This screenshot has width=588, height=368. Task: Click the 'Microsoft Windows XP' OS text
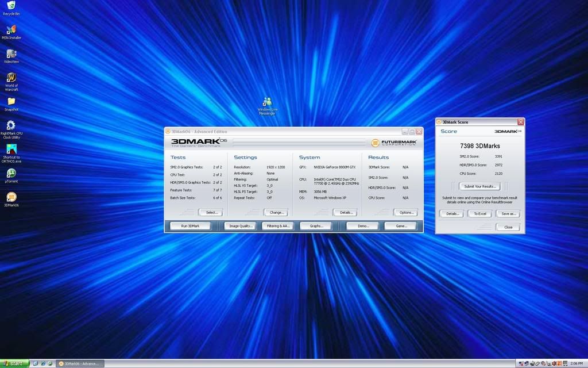330,198
